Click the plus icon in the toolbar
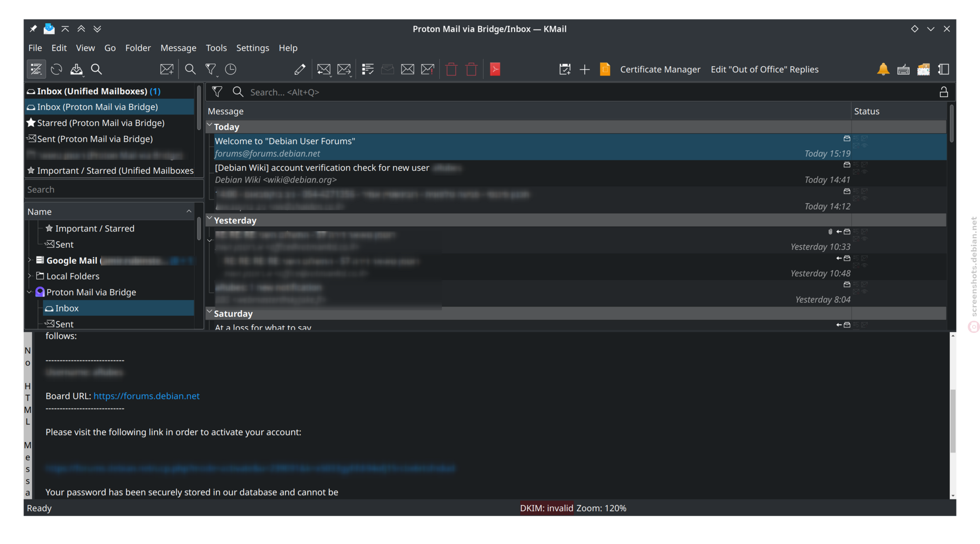This screenshot has height=544, width=980. tap(585, 70)
